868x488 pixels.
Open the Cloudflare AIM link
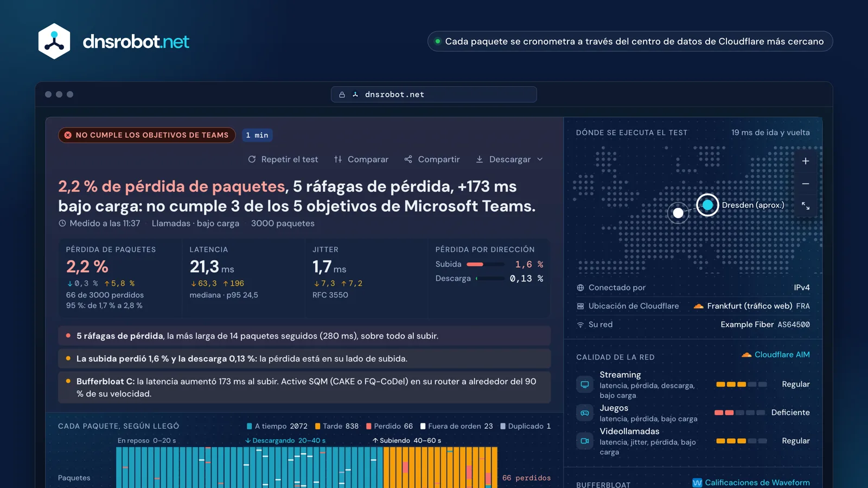[x=776, y=355]
